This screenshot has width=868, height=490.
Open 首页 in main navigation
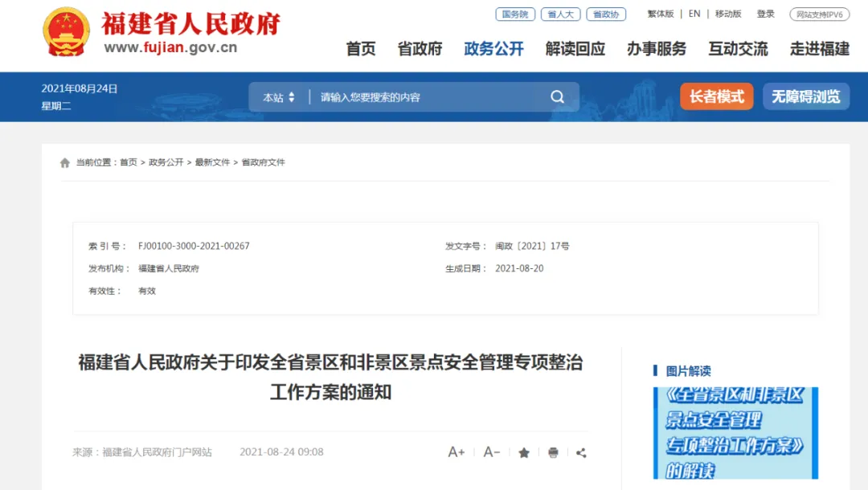[x=360, y=49]
